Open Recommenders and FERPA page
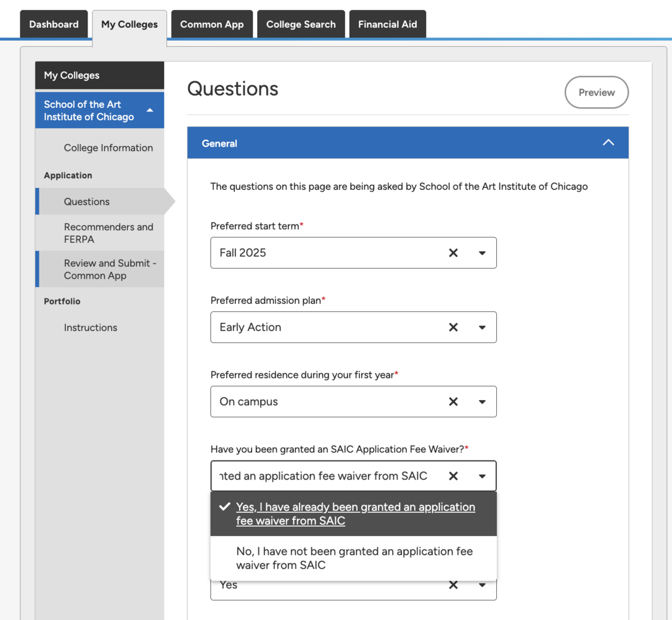Screen dimensions: 672x620 109,233
